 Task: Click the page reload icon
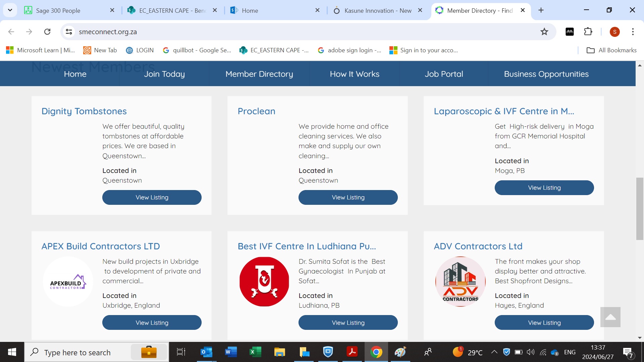pos(47,32)
